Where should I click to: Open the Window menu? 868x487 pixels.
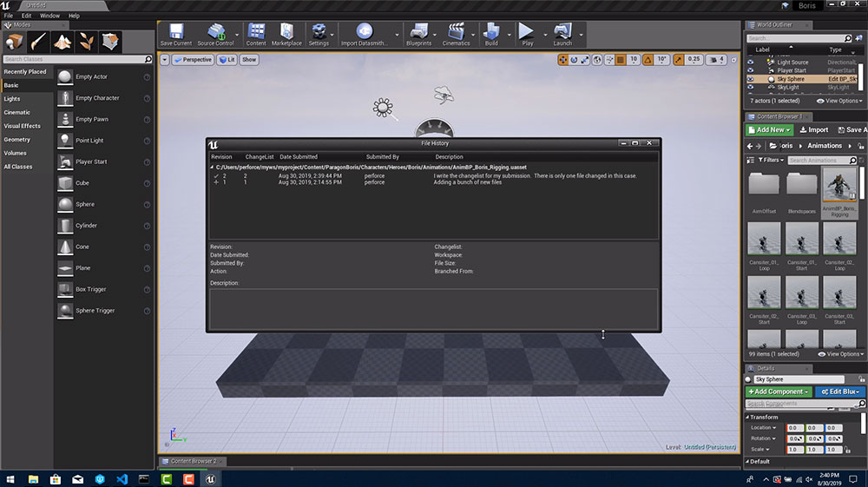point(50,16)
